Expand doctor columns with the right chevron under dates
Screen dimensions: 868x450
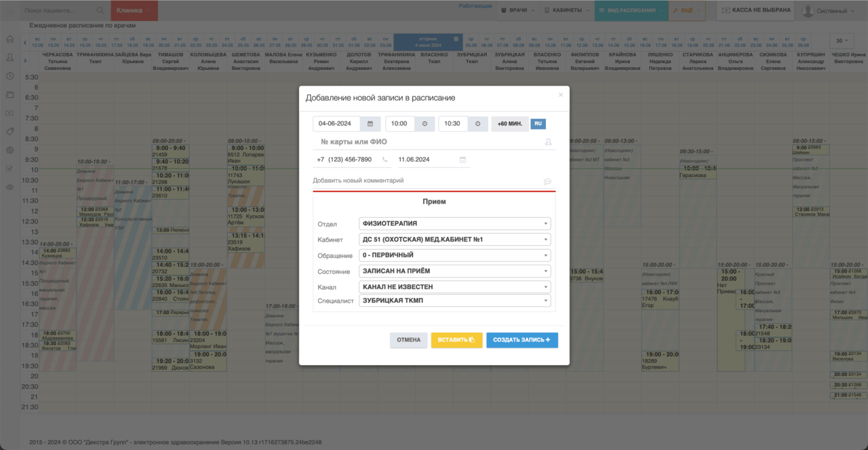pyautogui.click(x=25, y=60)
